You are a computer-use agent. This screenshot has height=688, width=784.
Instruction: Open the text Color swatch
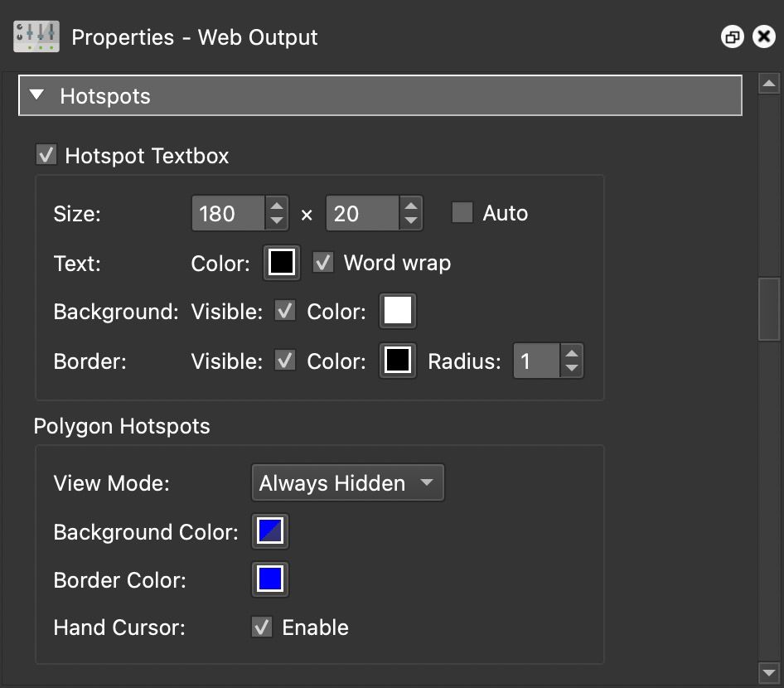coord(281,262)
